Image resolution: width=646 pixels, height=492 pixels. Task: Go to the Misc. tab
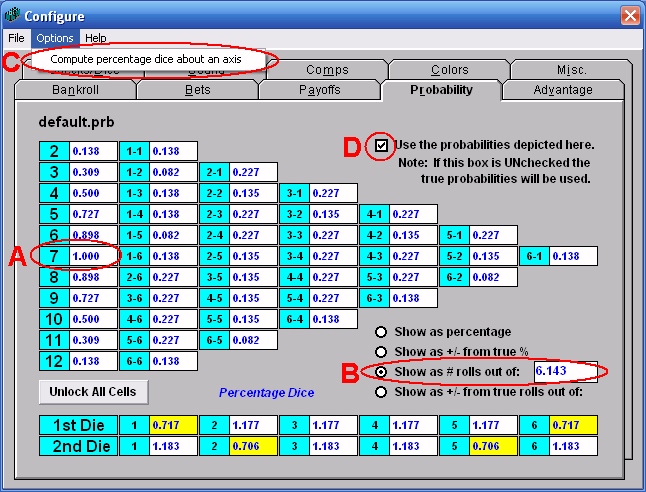pos(571,70)
